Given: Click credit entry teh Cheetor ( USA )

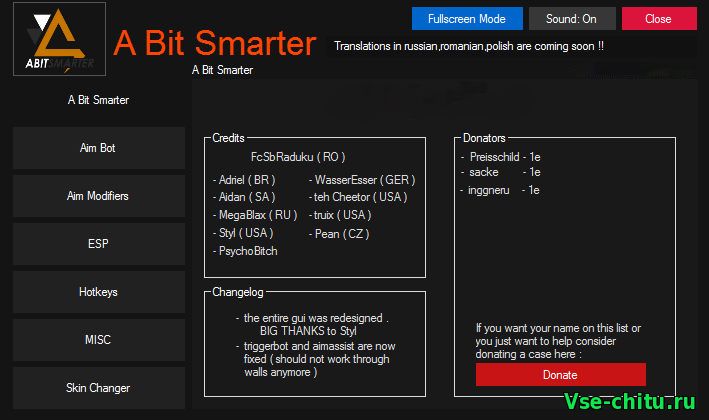Looking at the screenshot, I should click(358, 197).
